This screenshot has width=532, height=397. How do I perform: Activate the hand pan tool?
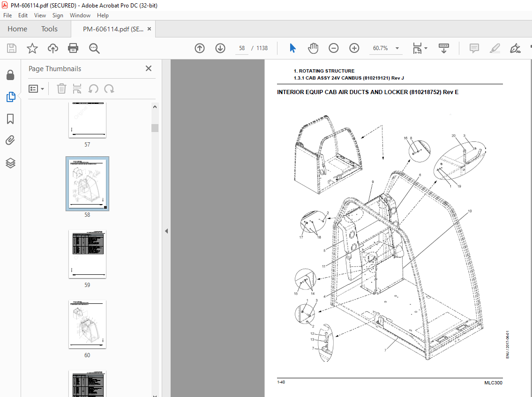(x=313, y=48)
